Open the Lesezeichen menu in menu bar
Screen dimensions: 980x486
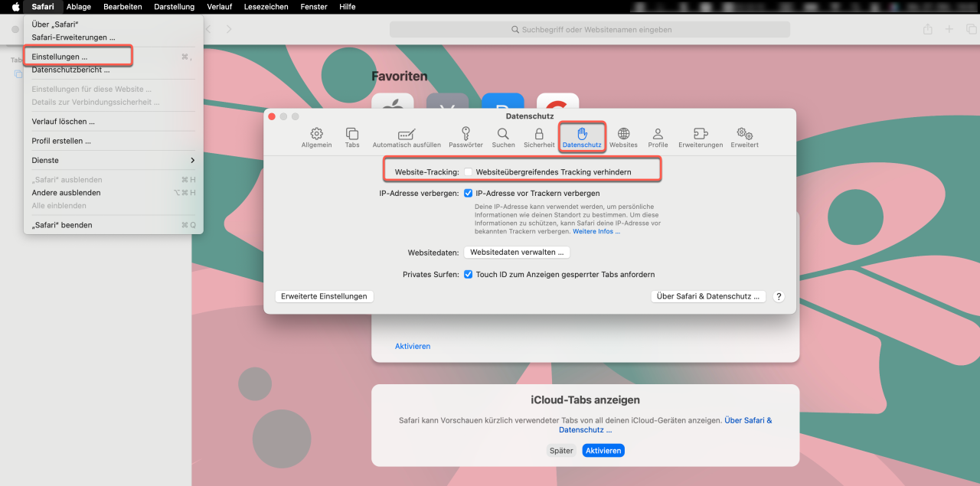click(x=266, y=7)
